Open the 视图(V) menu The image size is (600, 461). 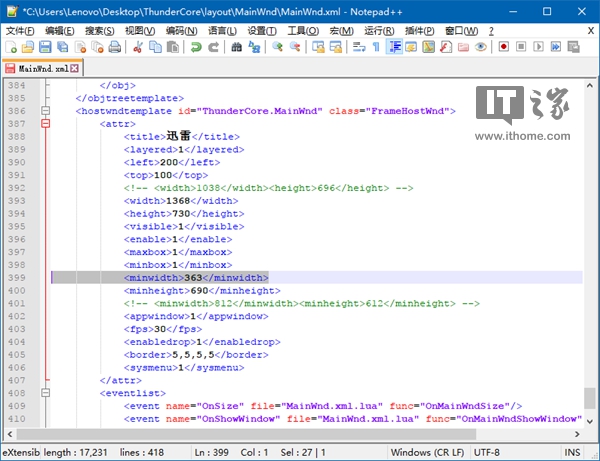coord(140,31)
